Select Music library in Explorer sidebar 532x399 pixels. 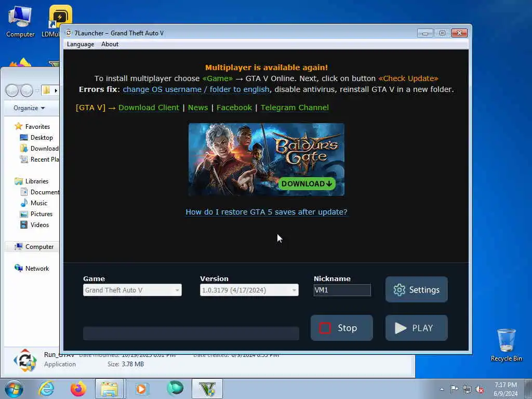point(34,203)
